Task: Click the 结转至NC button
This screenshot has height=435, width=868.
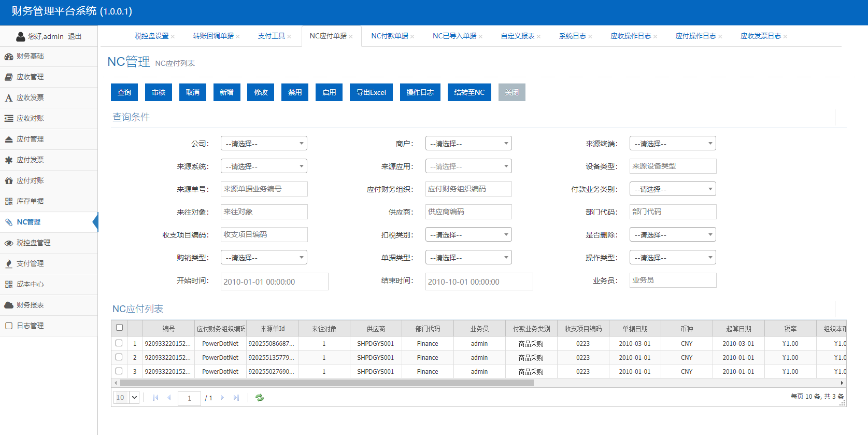Action: 469,92
